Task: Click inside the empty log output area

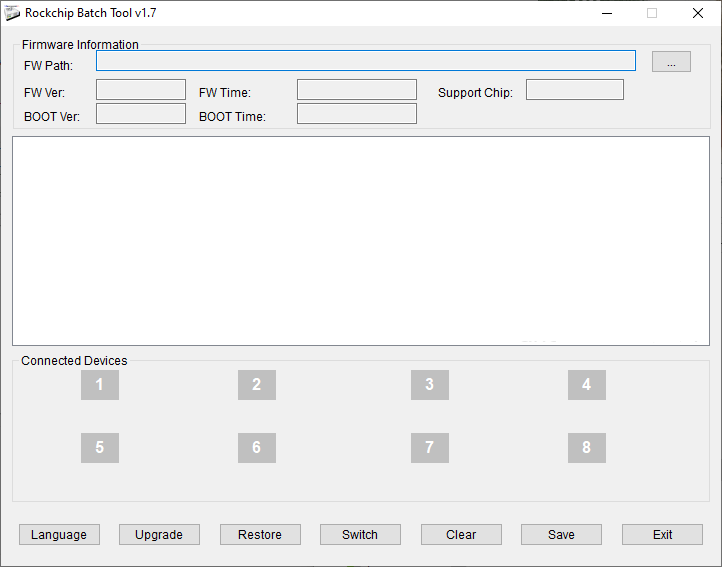Action: point(360,241)
